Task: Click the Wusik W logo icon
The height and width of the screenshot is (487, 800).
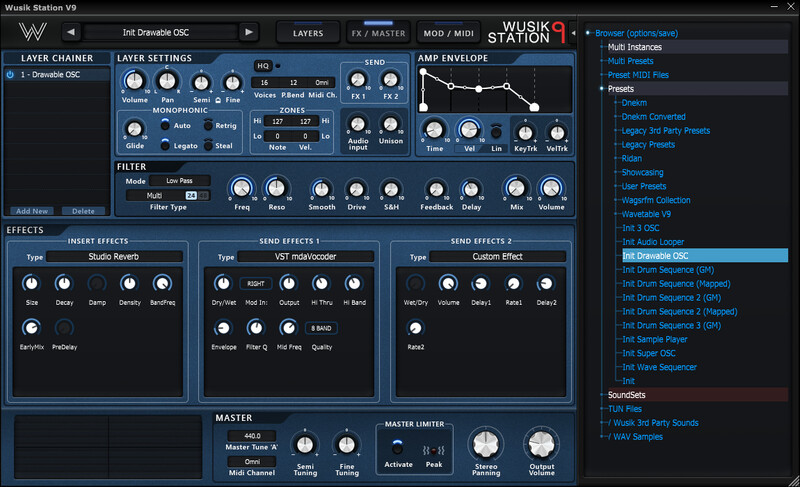Action: coord(33,32)
